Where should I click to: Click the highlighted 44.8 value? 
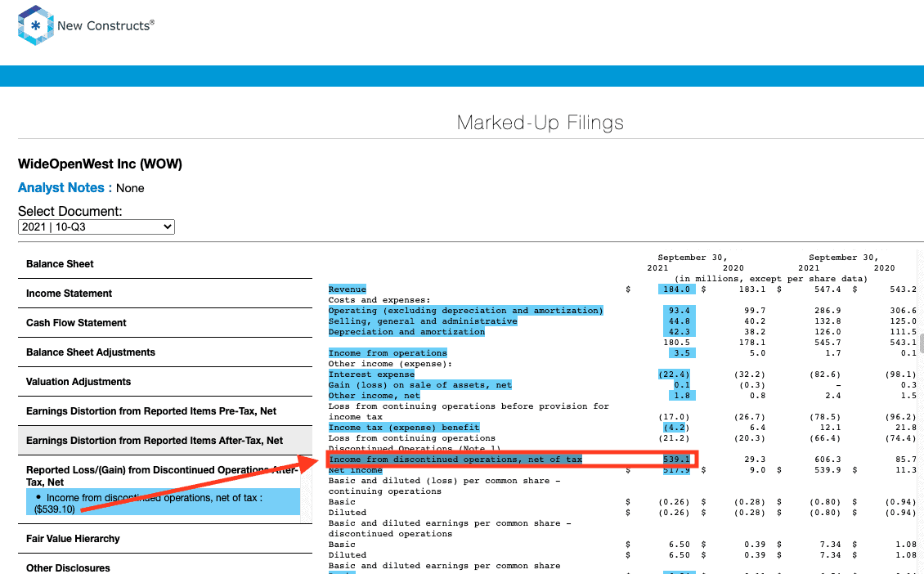(679, 321)
